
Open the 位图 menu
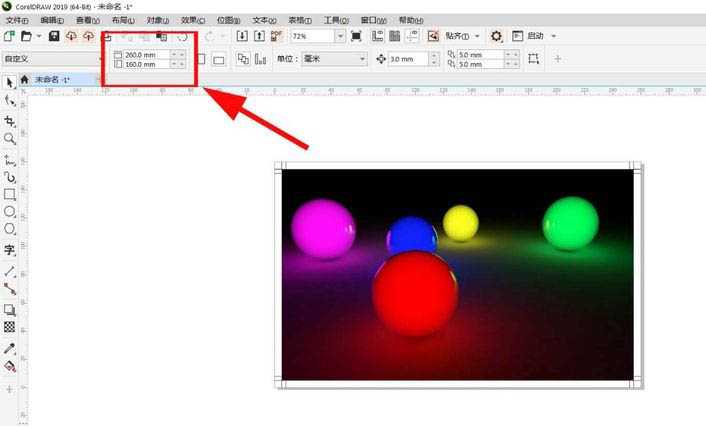pos(228,20)
